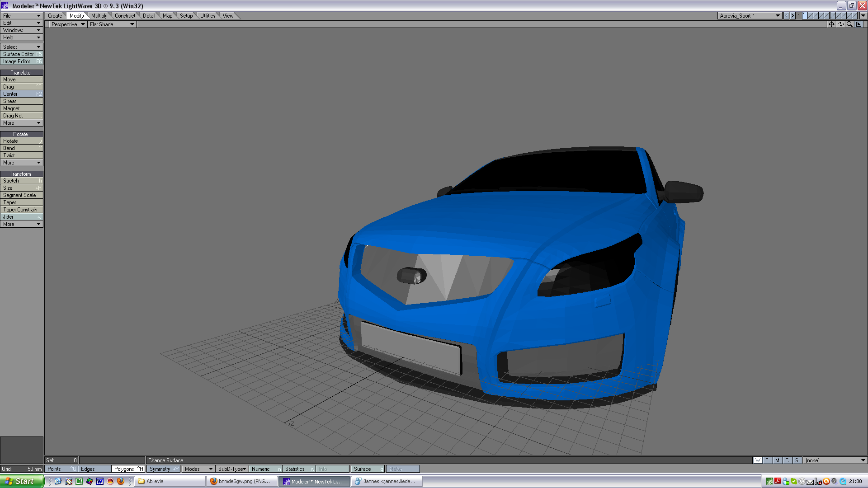Viewport: 868px width, 488px height.
Task: Switch to the View tab
Action: (x=228, y=16)
